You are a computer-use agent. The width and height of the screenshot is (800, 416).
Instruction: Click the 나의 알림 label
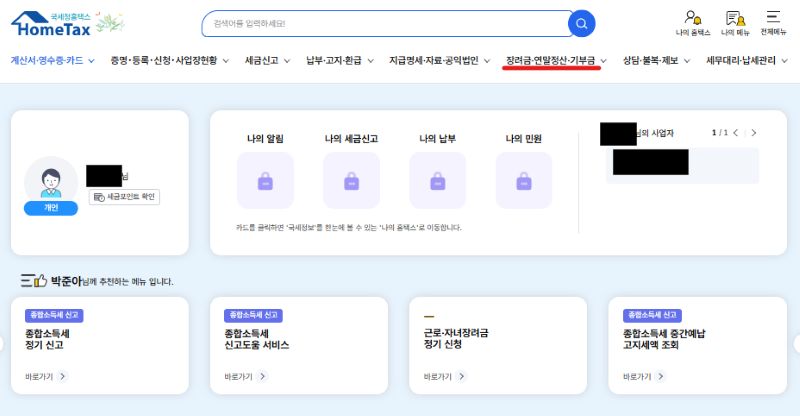coord(265,138)
